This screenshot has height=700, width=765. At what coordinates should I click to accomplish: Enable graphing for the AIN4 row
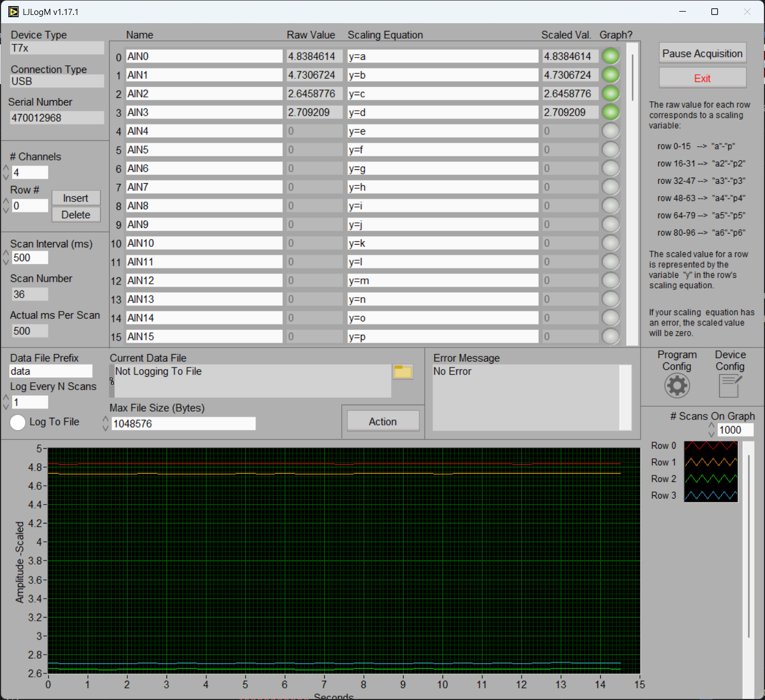point(610,131)
